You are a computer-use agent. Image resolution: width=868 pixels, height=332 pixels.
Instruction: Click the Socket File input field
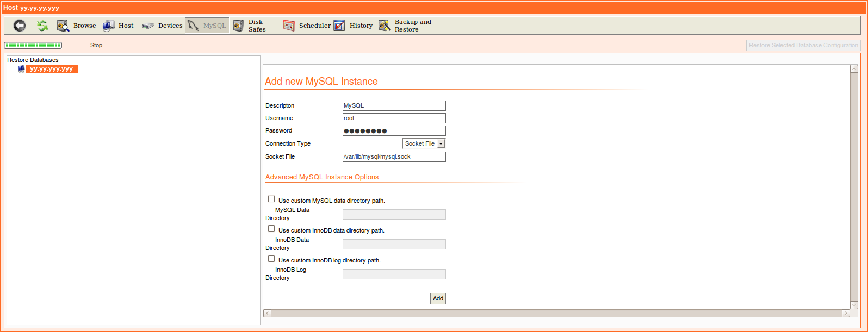(394, 157)
